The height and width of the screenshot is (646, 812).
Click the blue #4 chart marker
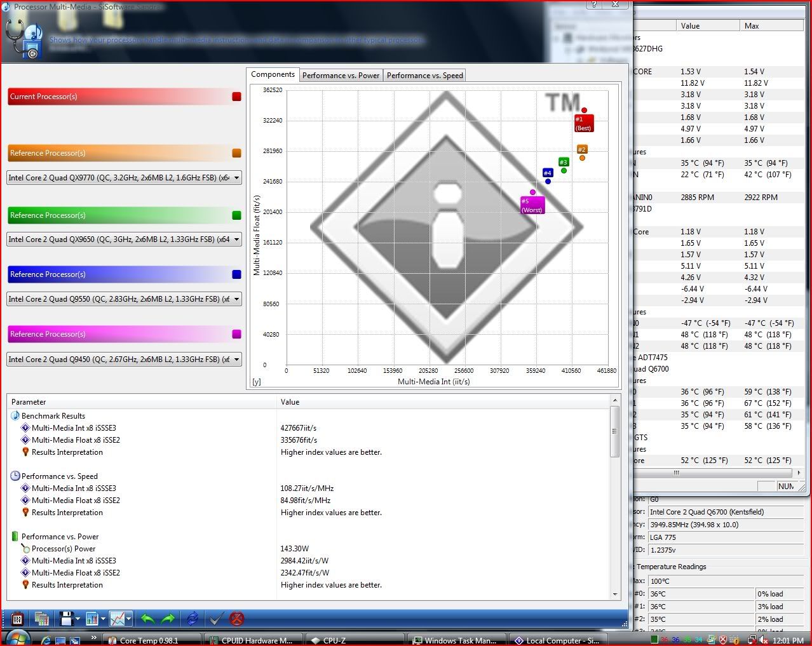pos(547,173)
